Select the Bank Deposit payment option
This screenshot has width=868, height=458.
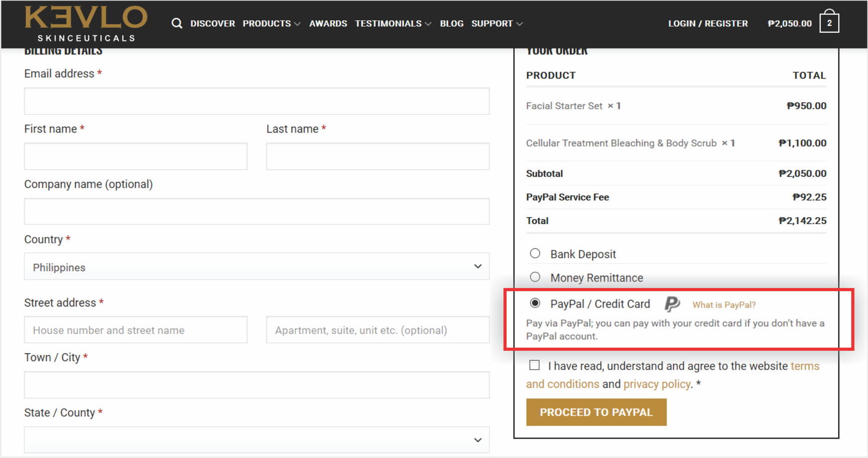click(x=535, y=254)
